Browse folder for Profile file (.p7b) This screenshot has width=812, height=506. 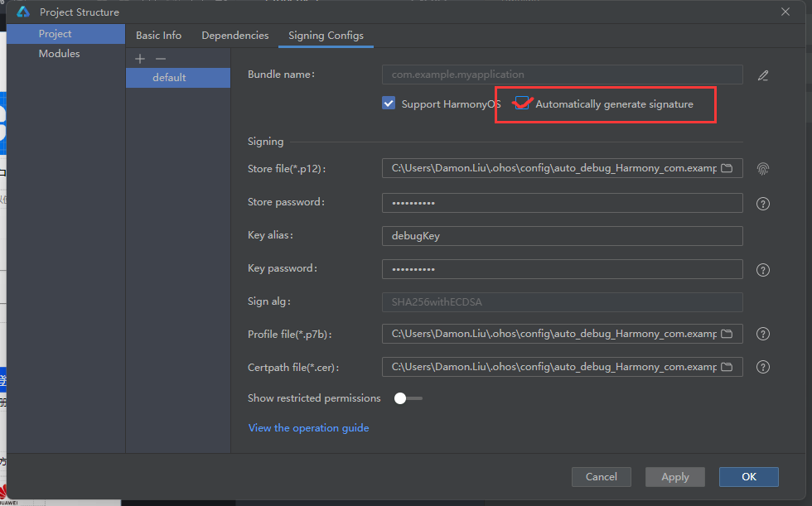pyautogui.click(x=727, y=334)
